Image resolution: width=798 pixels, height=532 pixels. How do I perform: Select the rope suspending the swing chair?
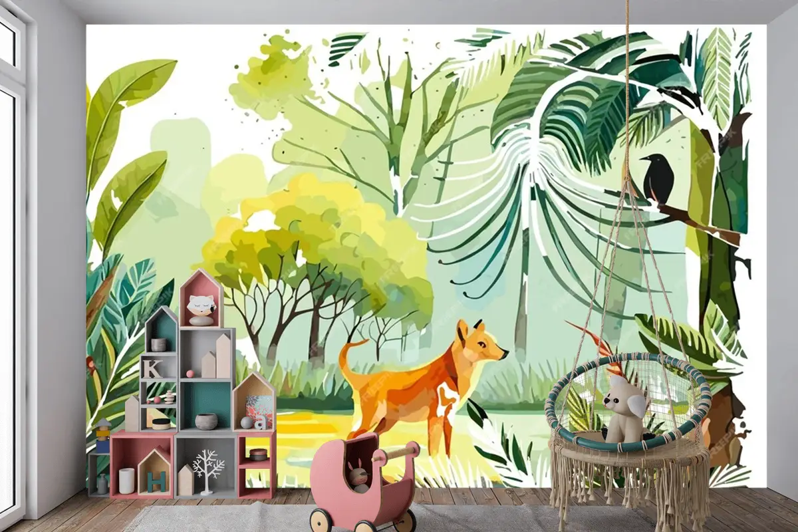tap(626, 100)
